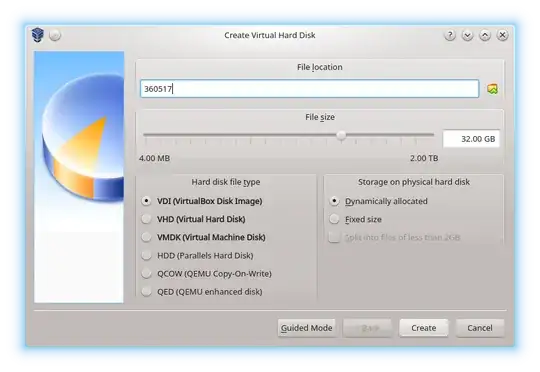Click the Create button
Viewport: 540px width, 372px height.
tap(424, 328)
